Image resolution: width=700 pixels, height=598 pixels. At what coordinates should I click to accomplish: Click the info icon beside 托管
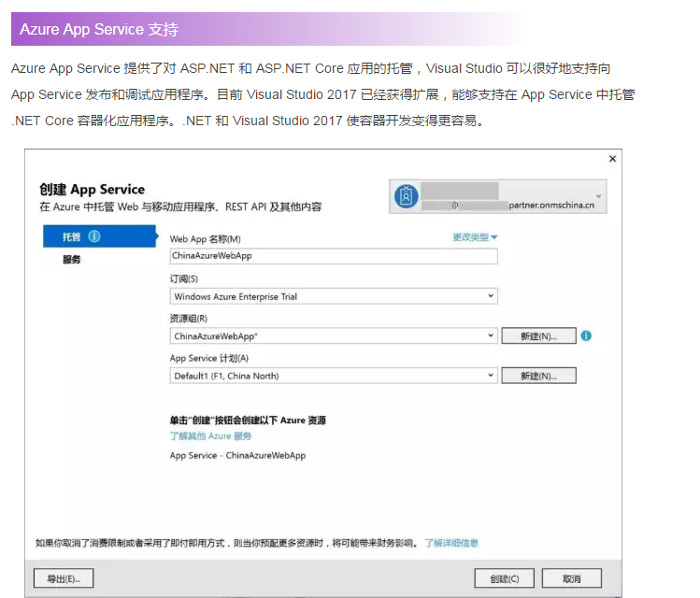94,236
